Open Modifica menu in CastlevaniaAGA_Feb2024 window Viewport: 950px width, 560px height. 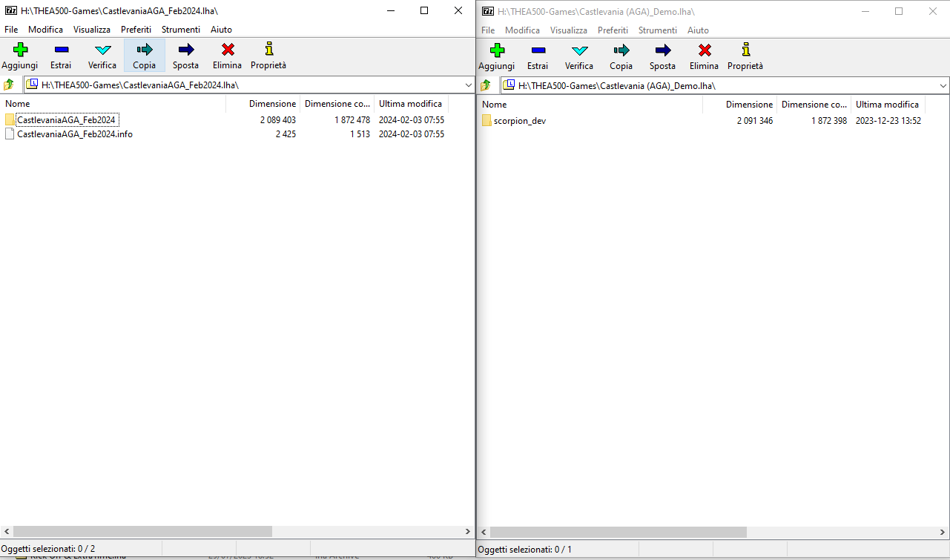[x=46, y=30]
